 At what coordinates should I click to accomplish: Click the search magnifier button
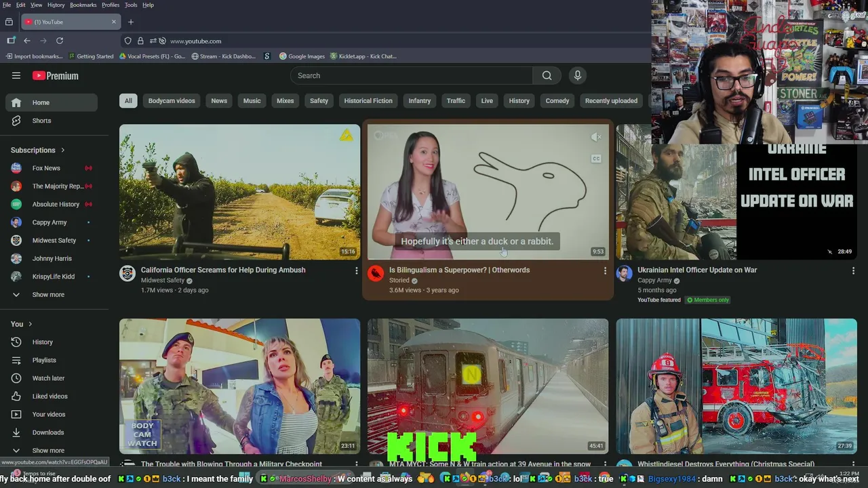(547, 76)
